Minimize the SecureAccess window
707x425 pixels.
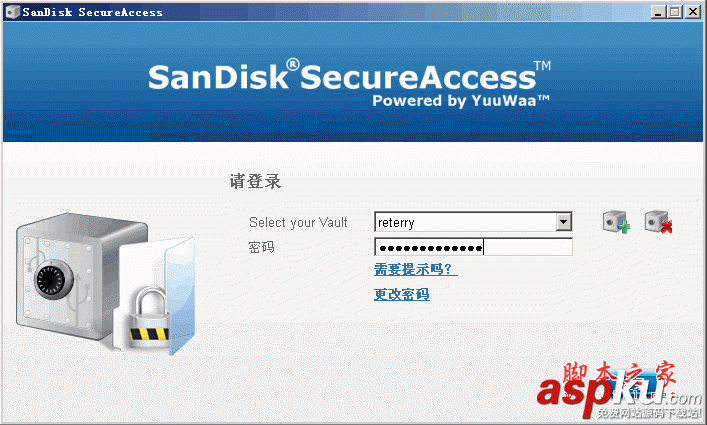click(659, 11)
